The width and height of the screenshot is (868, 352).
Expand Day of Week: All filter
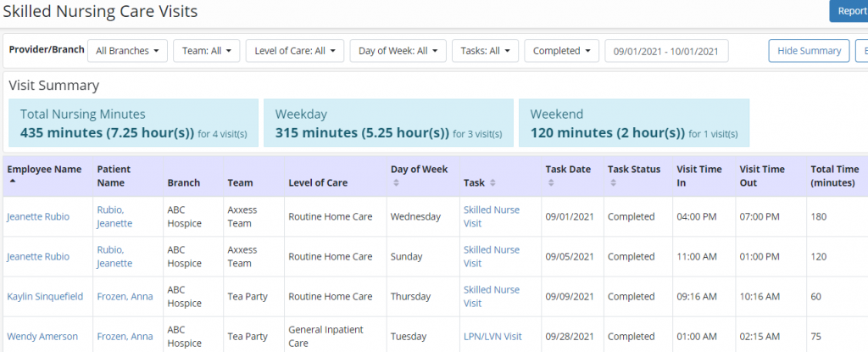[x=398, y=51]
